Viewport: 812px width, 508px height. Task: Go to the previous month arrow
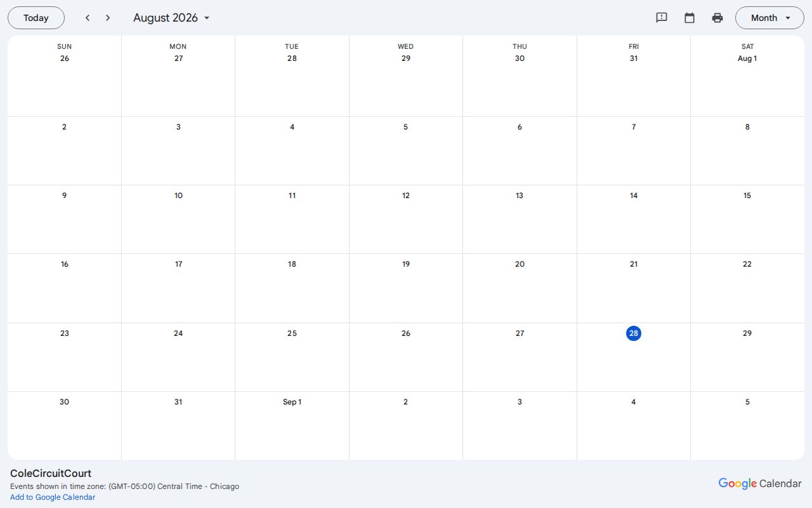click(88, 18)
